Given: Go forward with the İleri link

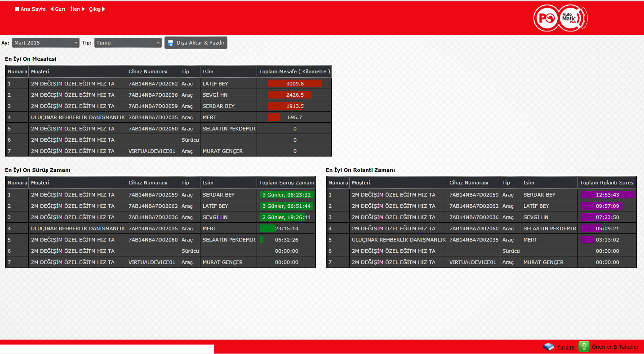Looking at the screenshot, I should coord(77,9).
